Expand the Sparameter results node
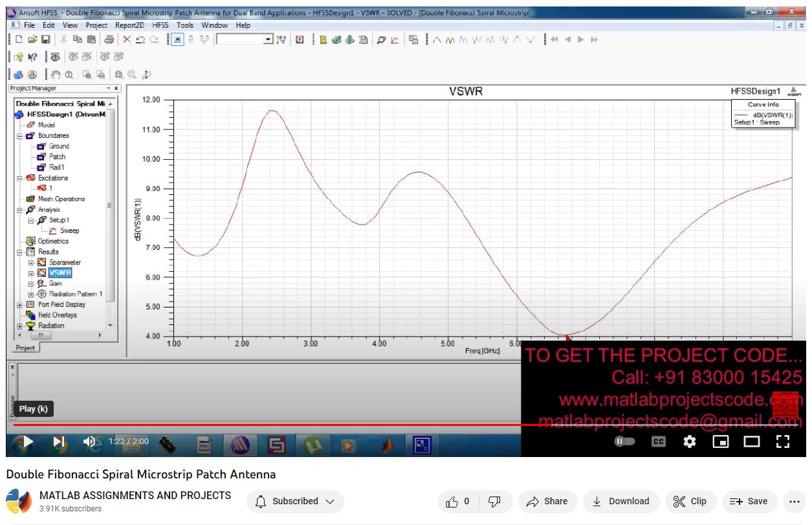This screenshot has height=525, width=812. [30, 263]
